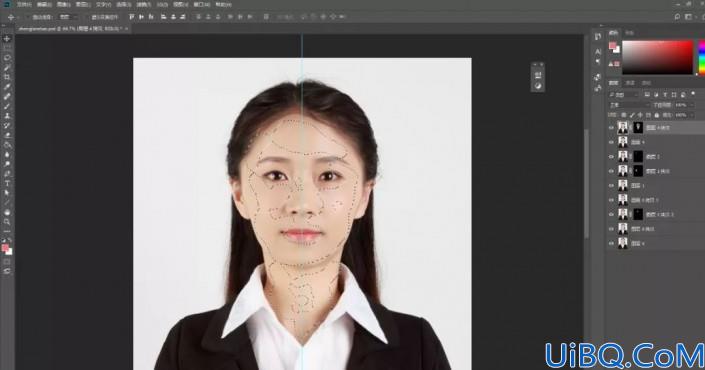The height and width of the screenshot is (370, 705).
Task: Change screen mode from toolbar bottom
Action: 7,271
